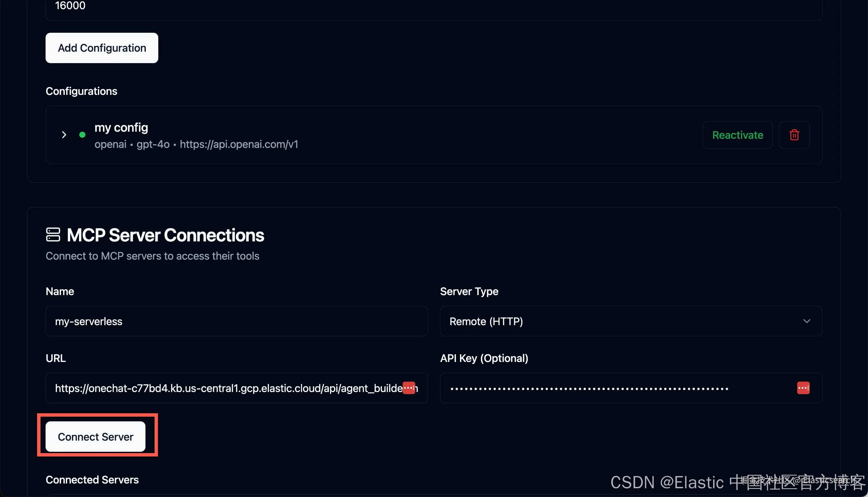Click red extension icon in API Key field
Image resolution: width=868 pixels, height=497 pixels.
pyautogui.click(x=803, y=388)
